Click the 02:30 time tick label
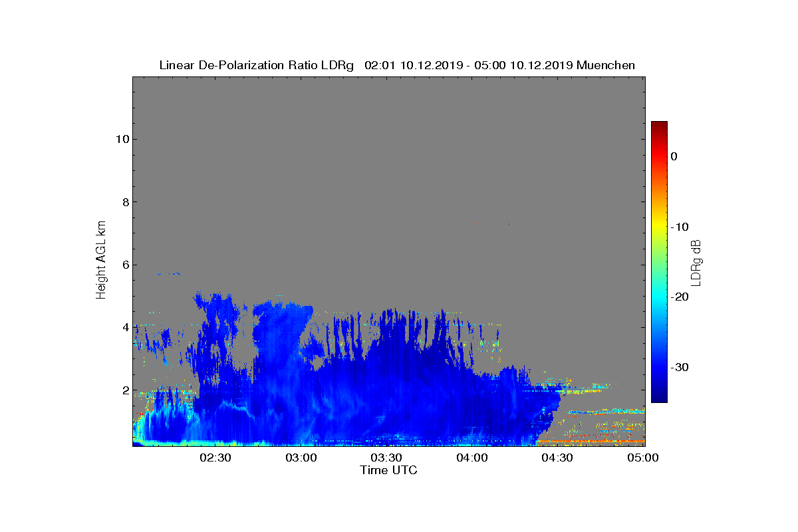798x532 pixels. click(215, 458)
